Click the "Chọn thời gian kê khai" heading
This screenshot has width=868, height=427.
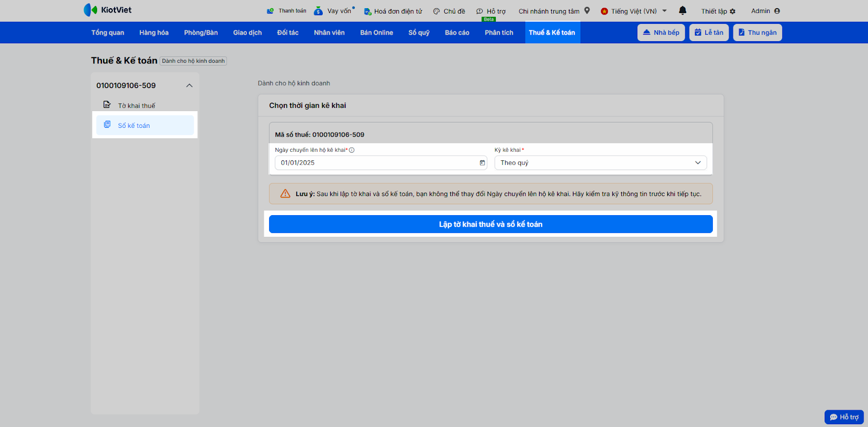point(308,106)
